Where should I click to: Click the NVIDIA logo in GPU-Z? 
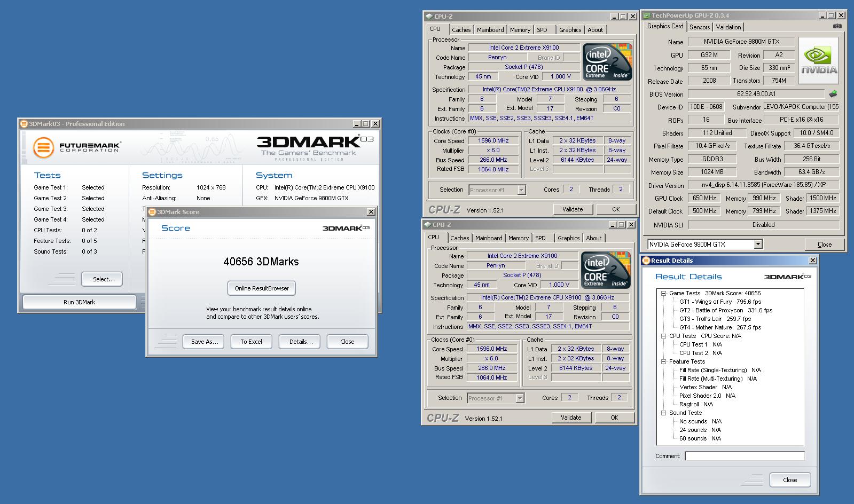tap(819, 60)
